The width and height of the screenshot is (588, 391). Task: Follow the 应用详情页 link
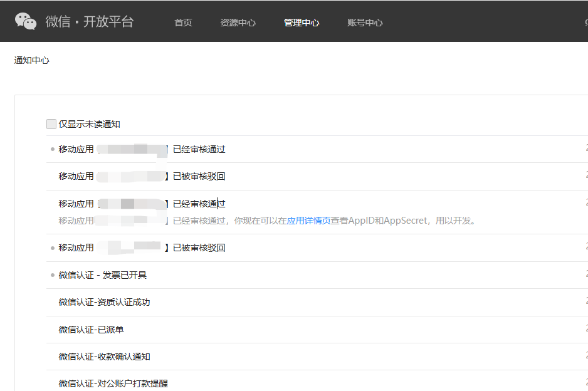[308, 221]
